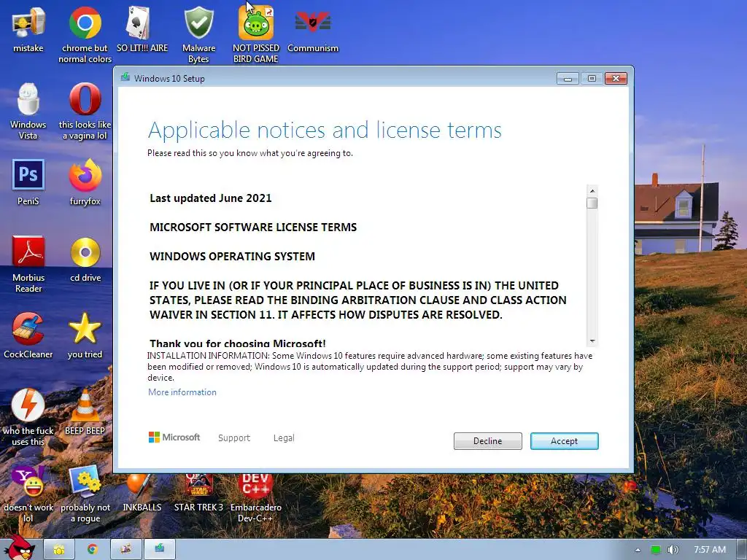Click 'Last updated June 2021' text

coord(211,198)
